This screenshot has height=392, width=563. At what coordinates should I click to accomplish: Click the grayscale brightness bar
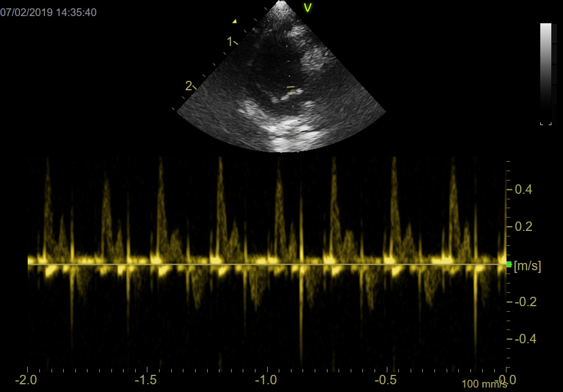[x=545, y=74]
